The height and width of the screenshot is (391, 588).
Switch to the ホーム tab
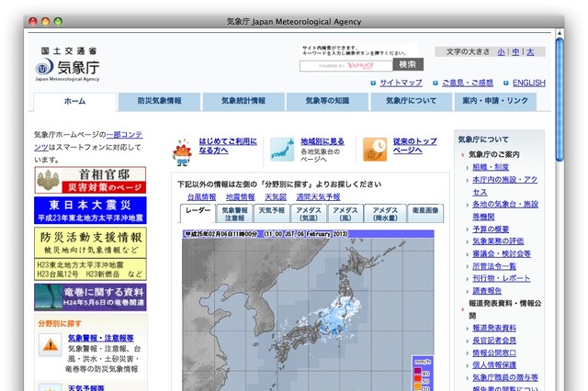[75, 102]
